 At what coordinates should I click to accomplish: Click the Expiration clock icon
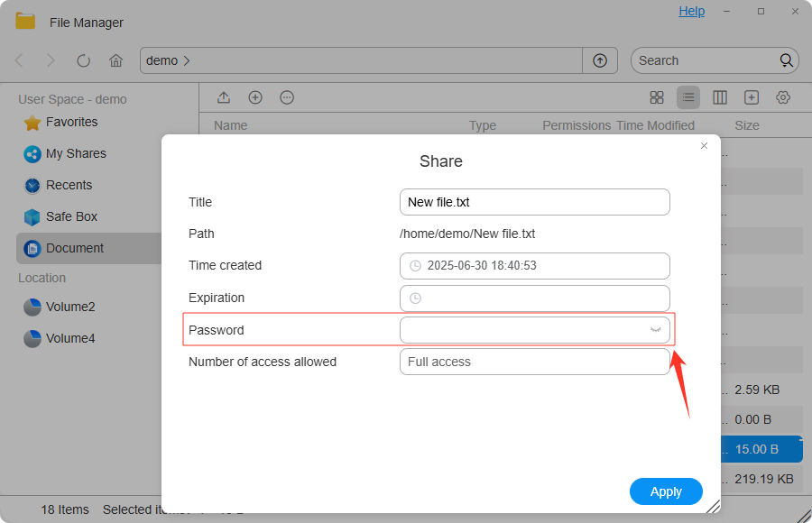coord(415,298)
